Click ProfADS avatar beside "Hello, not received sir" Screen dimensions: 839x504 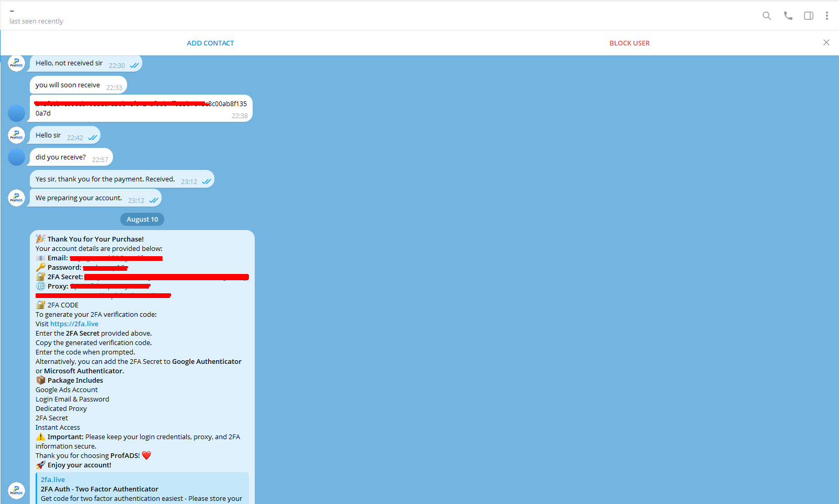(17, 63)
